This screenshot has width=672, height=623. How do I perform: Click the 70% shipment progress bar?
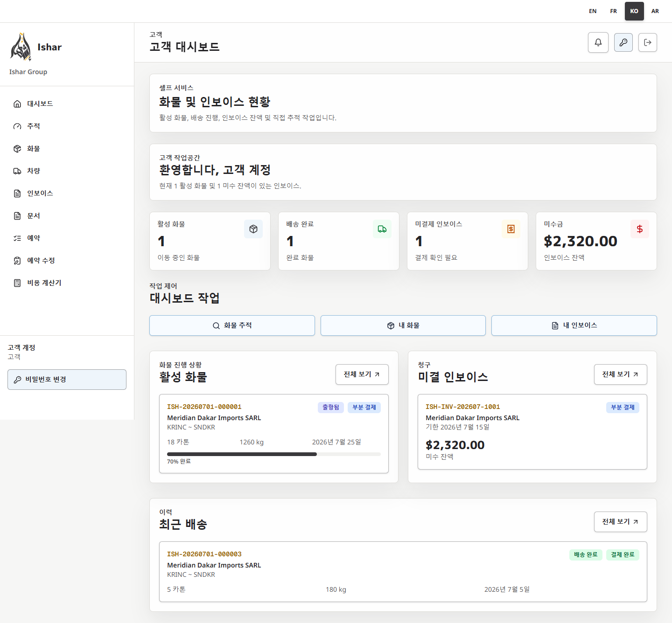[274, 454]
